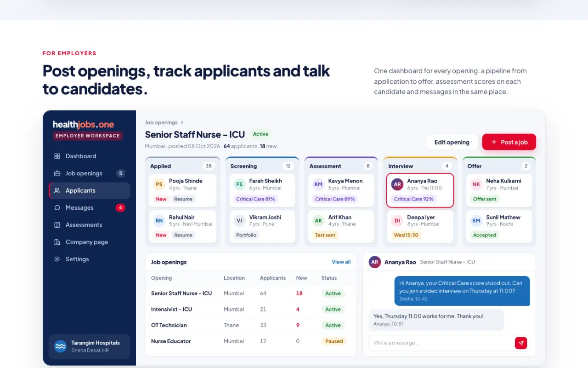Image resolution: width=588 pixels, height=368 pixels.
Task: Click Sunil Mathew's SM avatar
Action: click(476, 221)
